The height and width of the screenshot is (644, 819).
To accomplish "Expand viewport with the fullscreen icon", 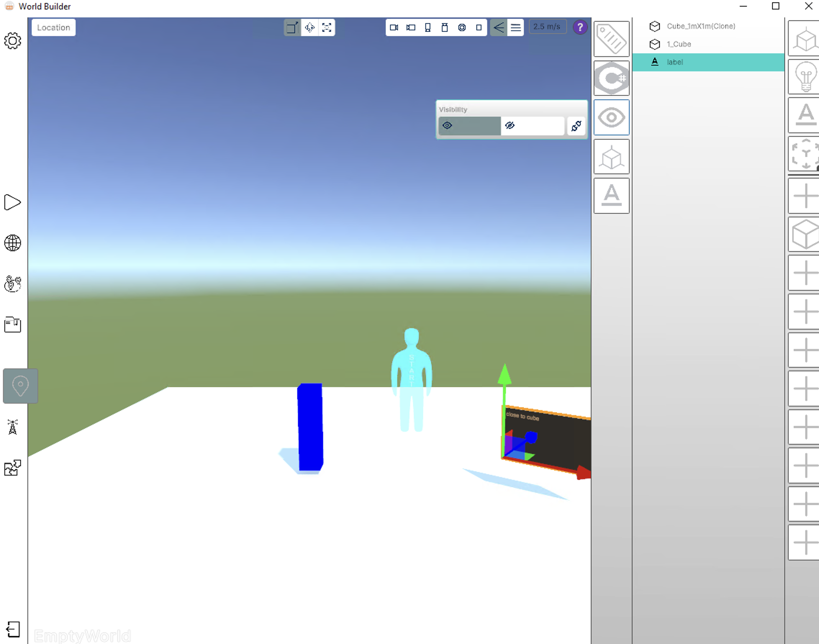I will pos(326,27).
